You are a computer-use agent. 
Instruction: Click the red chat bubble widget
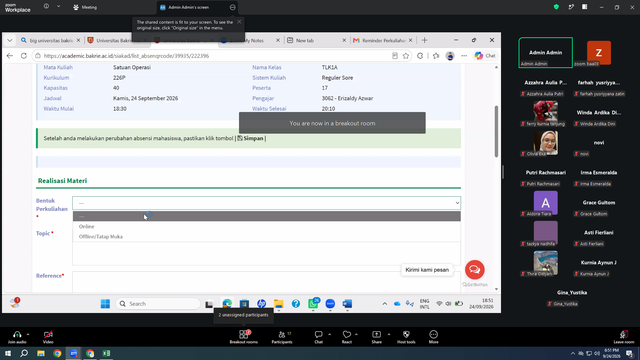point(474,269)
